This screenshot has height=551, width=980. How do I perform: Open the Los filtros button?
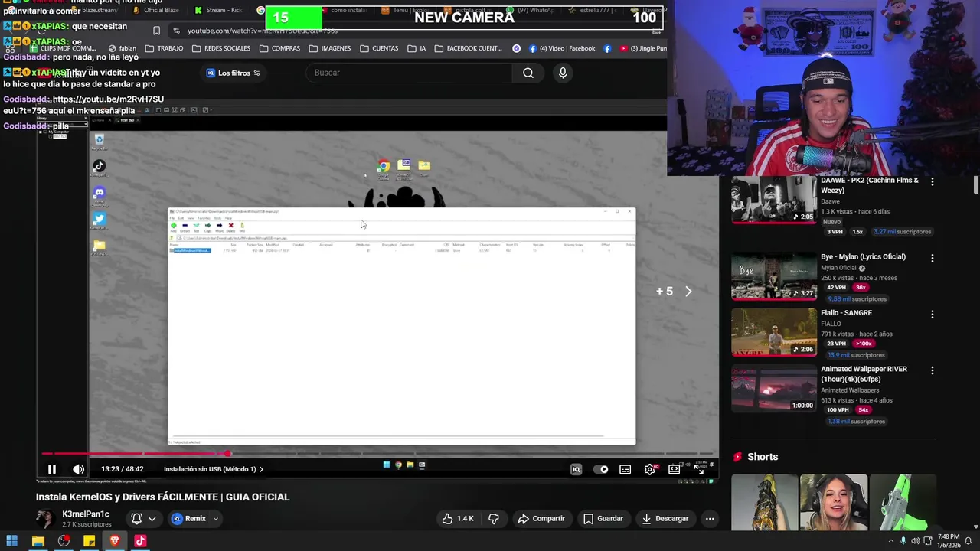click(x=234, y=73)
